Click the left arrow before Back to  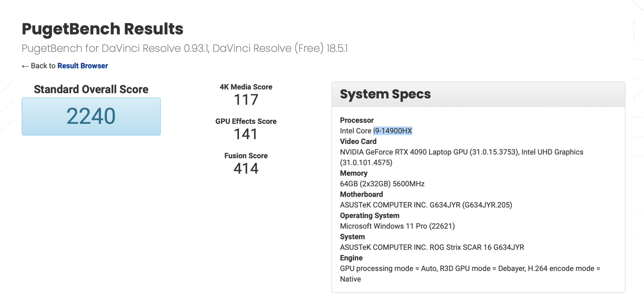(25, 66)
